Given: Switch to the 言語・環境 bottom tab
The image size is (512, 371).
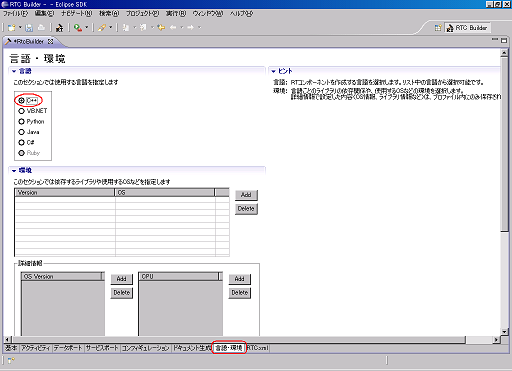Looking at the screenshot, I should tap(229, 348).
